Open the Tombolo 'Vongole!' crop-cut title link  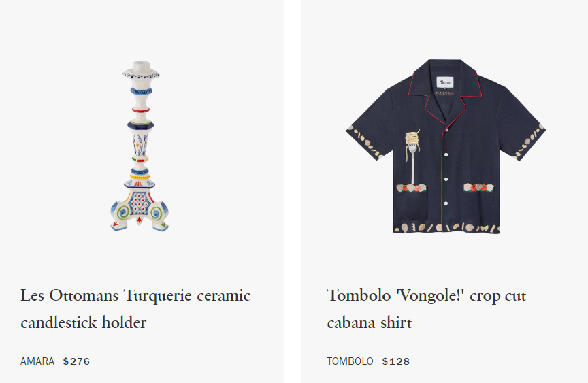click(427, 296)
